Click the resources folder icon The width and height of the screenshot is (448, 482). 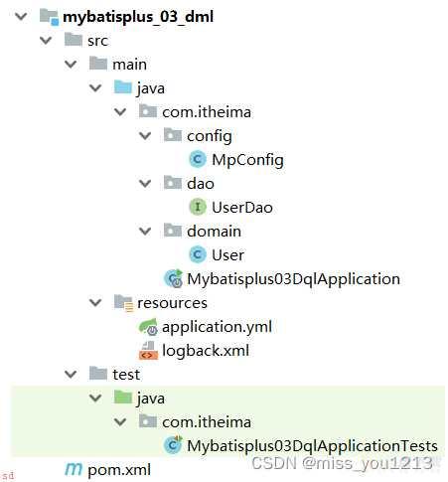click(123, 302)
